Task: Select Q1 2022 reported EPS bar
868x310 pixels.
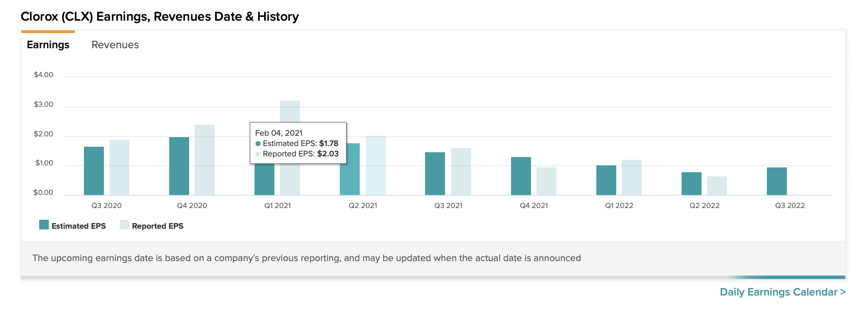Action: click(x=632, y=177)
